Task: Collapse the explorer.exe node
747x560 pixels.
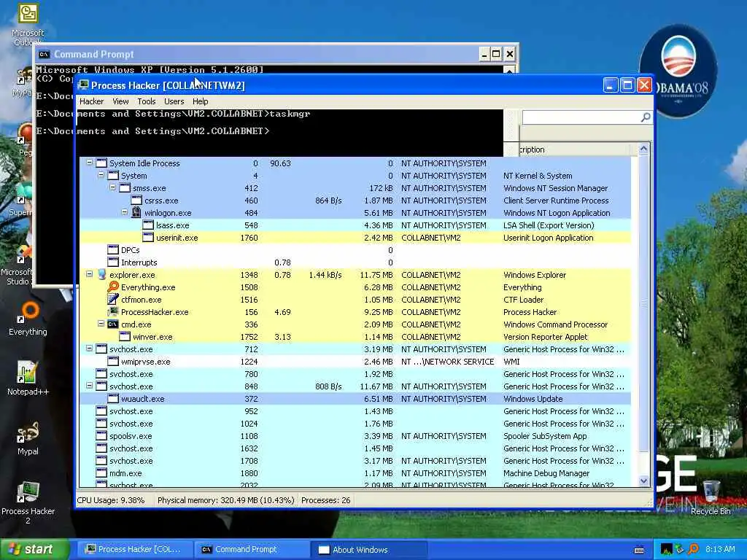Action: 89,274
